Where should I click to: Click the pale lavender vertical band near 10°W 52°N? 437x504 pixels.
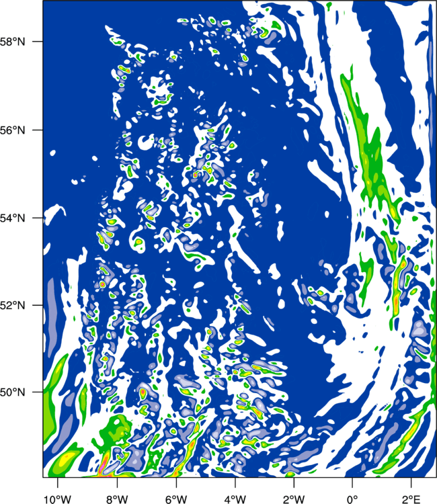pyautogui.click(x=51, y=312)
